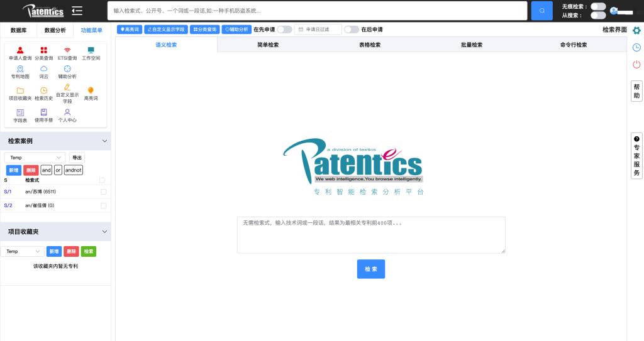Check the select-all box in 检索式 header
The width and height of the screenshot is (644, 341).
tap(102, 180)
